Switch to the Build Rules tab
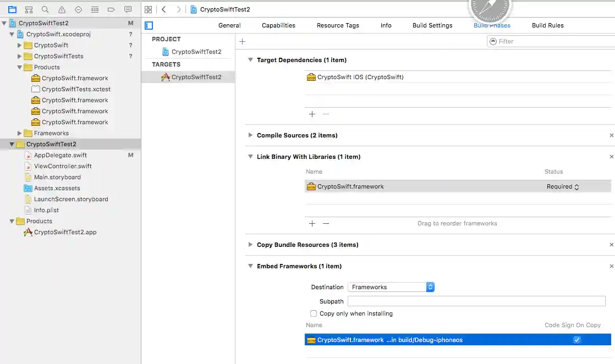615x364 pixels. click(x=547, y=25)
